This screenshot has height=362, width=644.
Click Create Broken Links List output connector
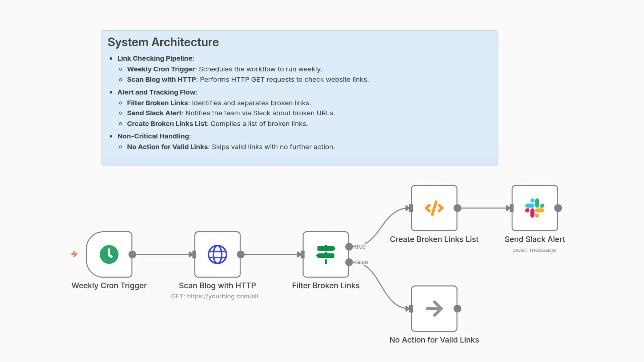[x=458, y=208]
